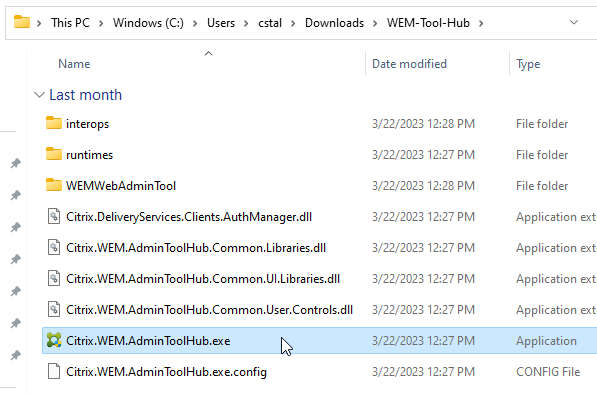This screenshot has width=597, height=394.
Task: Click the Common.UI.Libraries.dll file icon
Action: point(54,278)
